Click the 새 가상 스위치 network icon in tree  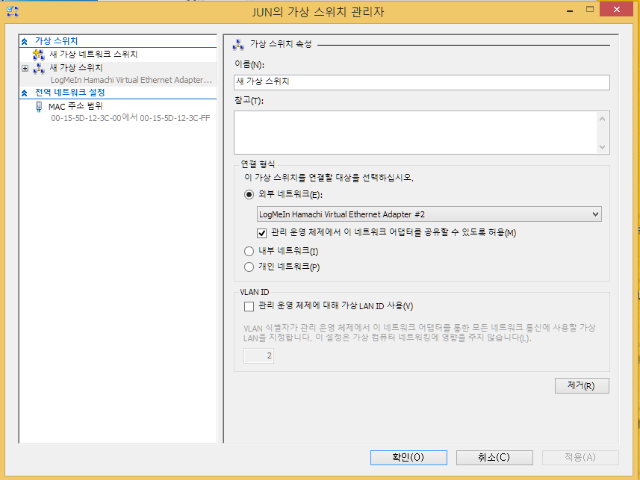39,68
